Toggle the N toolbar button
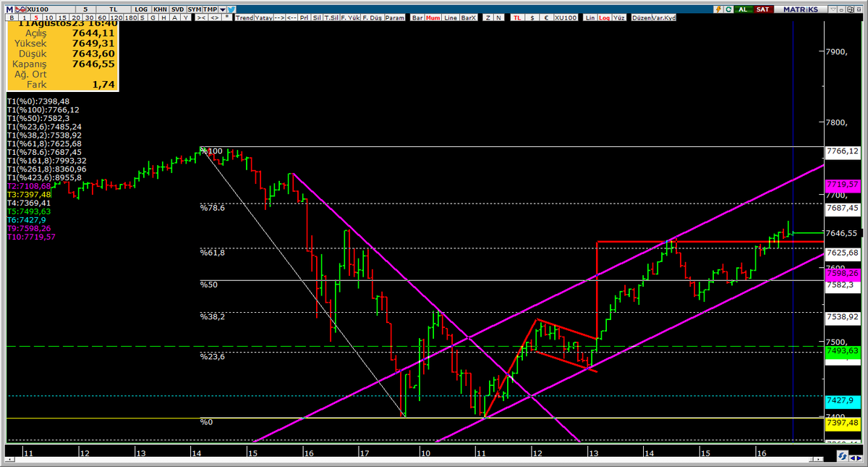The height and width of the screenshot is (467, 868). (x=498, y=17)
